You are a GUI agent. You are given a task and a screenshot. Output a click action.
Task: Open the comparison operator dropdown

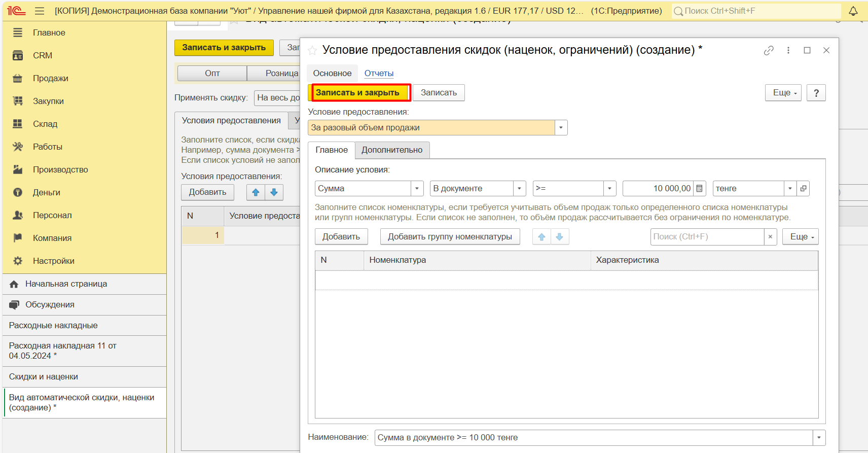pyautogui.click(x=609, y=188)
